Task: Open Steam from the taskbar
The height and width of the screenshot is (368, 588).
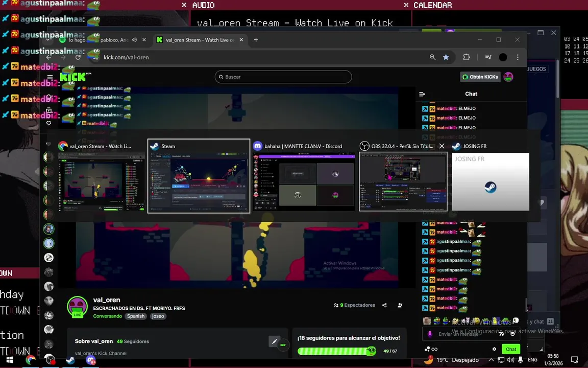Action: [70, 360]
